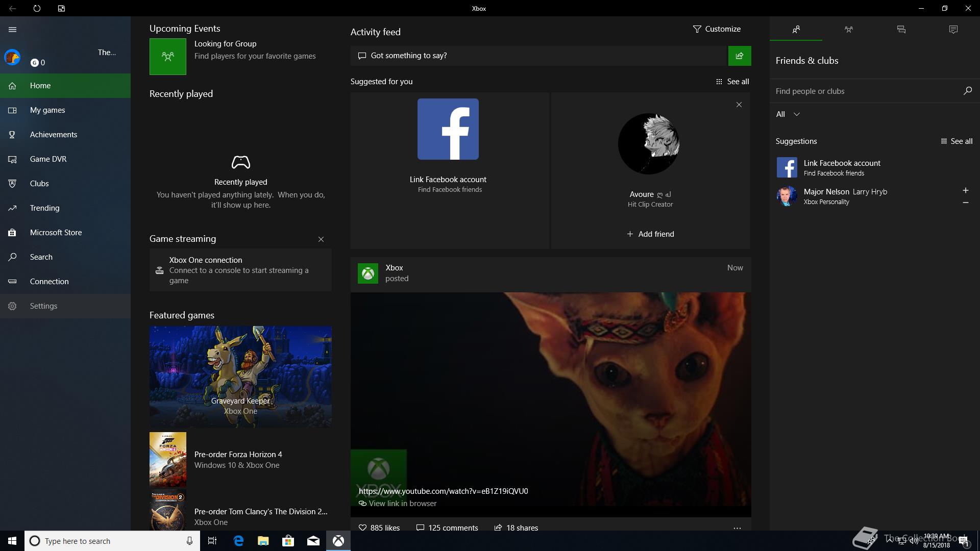Click View link in browser
980x551 pixels.
pyautogui.click(x=398, y=504)
